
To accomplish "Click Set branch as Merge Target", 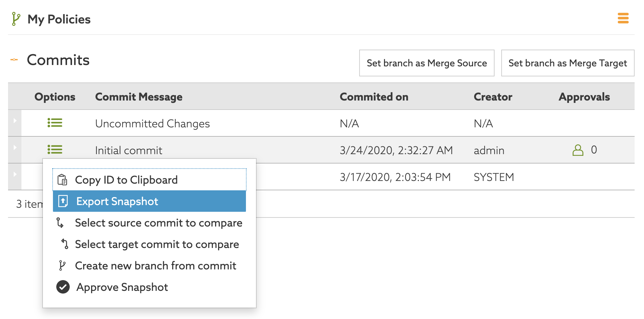I will pyautogui.click(x=567, y=63).
